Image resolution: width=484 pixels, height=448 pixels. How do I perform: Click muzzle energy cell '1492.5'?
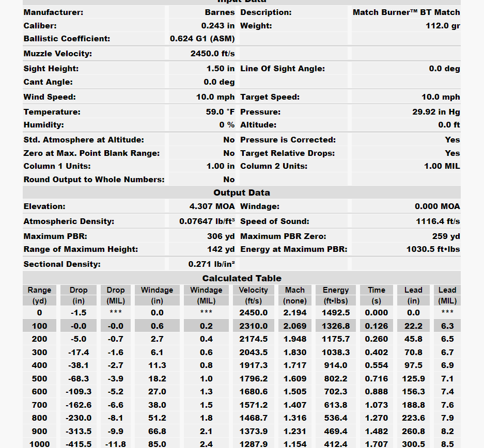(x=336, y=313)
